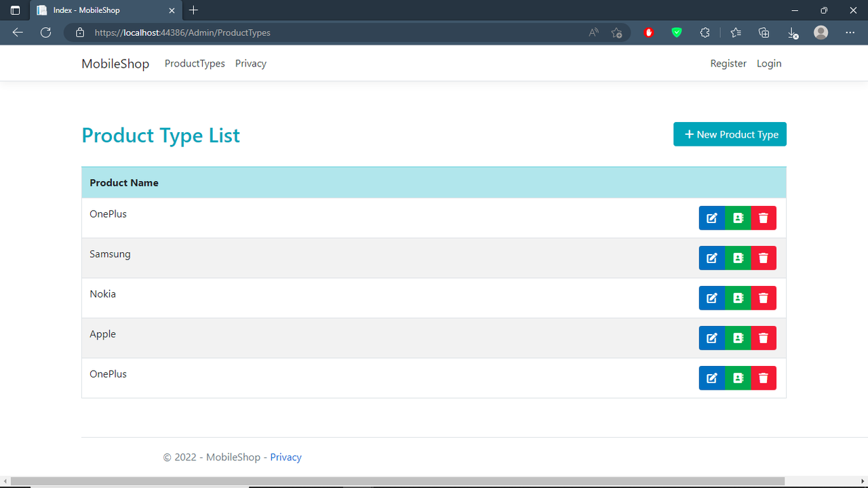Image resolution: width=868 pixels, height=488 pixels.
Task: Click the horizontal page scrollbar
Action: (397, 481)
